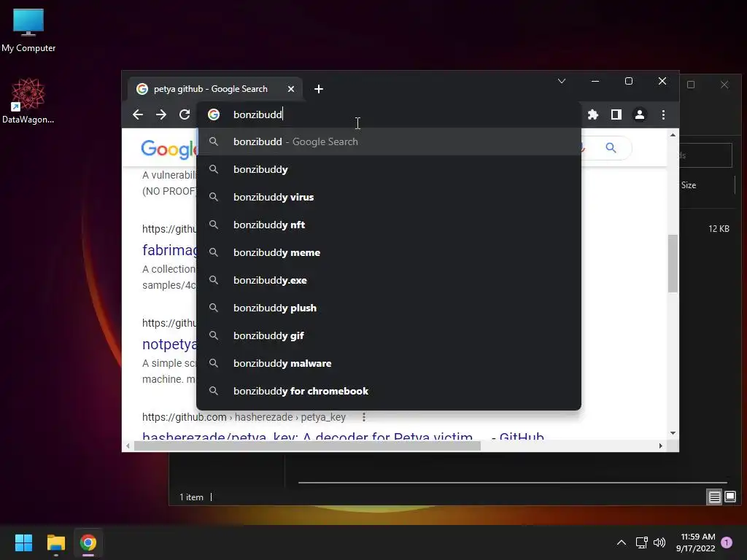
Task: Select the 'bonzibuddy malware' suggestion
Action: pos(389,363)
